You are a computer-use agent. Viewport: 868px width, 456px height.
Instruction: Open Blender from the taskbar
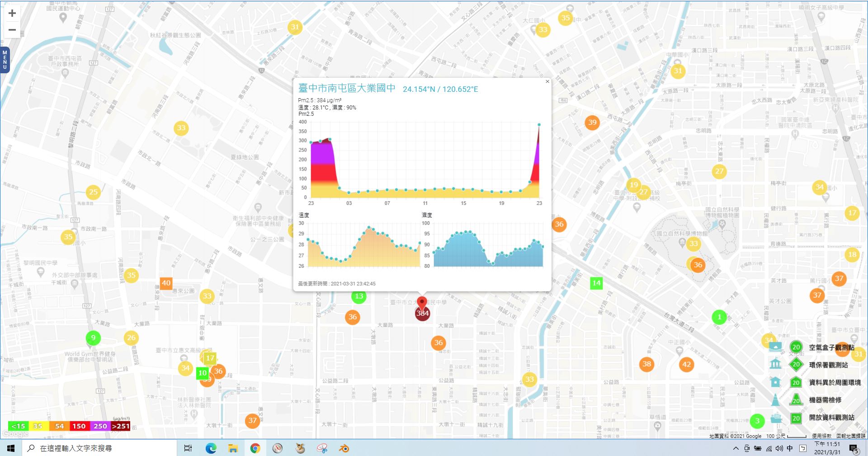[344, 448]
